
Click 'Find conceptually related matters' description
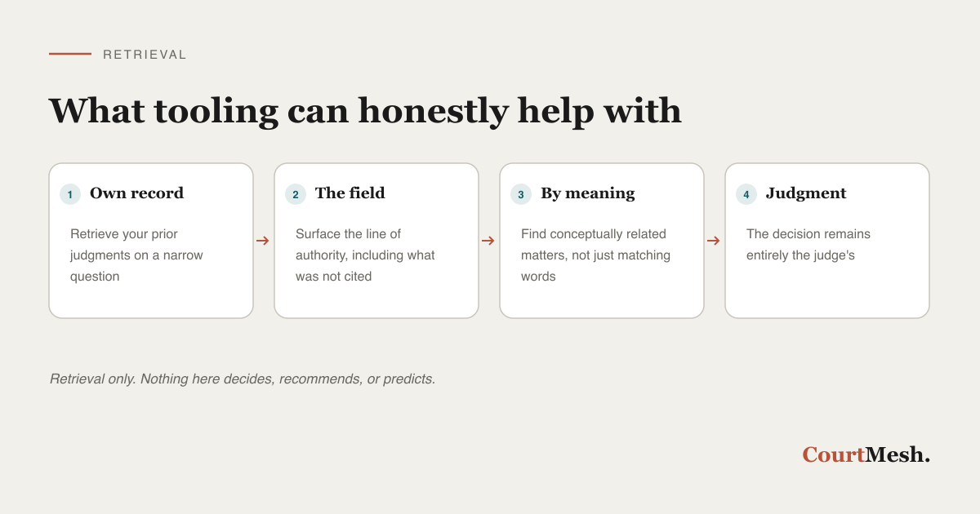[x=595, y=255]
